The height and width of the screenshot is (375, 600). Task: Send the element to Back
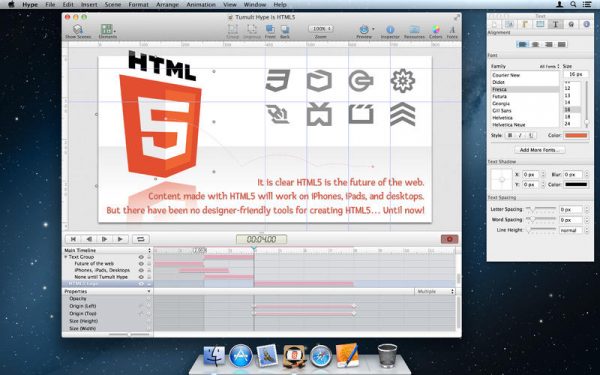(x=285, y=29)
